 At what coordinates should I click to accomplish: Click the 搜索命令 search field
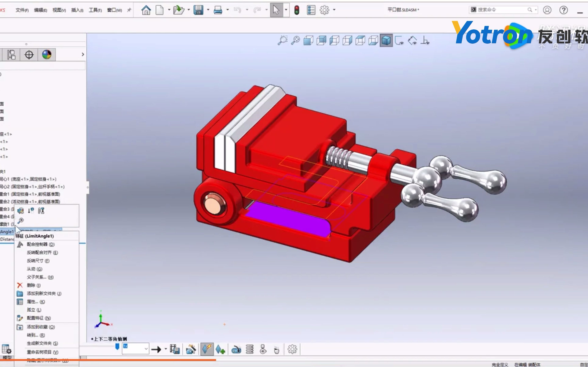click(501, 10)
